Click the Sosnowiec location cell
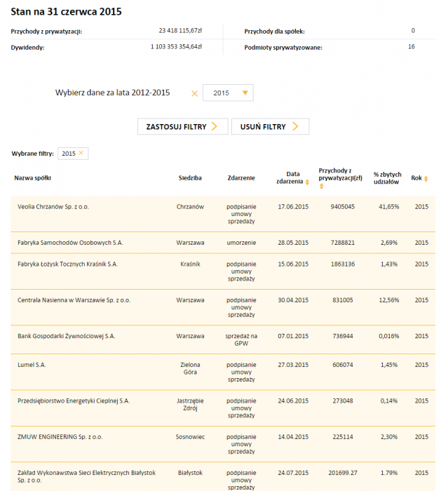 point(190,437)
